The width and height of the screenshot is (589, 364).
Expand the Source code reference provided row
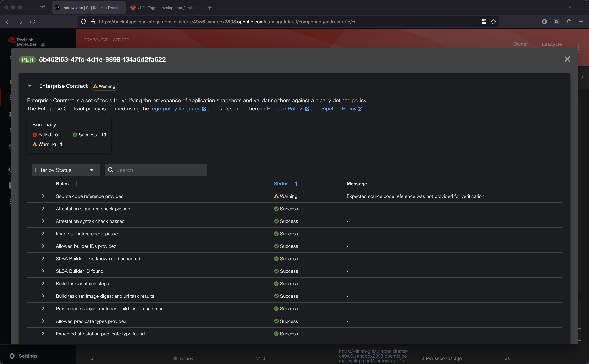click(43, 196)
